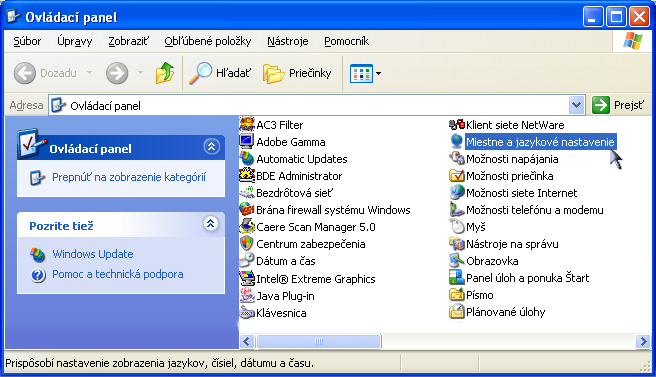This screenshot has width=656, height=377.
Task: Open the Klient siete NetWare icon
Action: [x=457, y=124]
